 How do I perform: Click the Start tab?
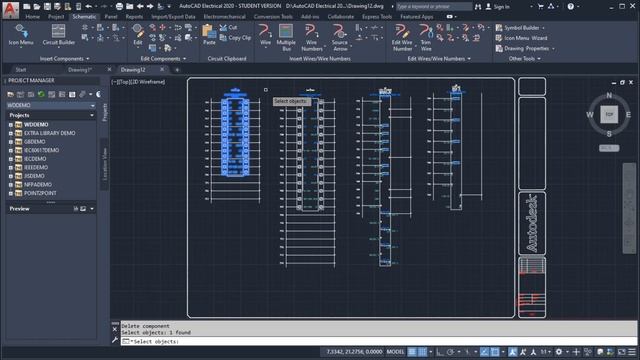pyautogui.click(x=20, y=70)
